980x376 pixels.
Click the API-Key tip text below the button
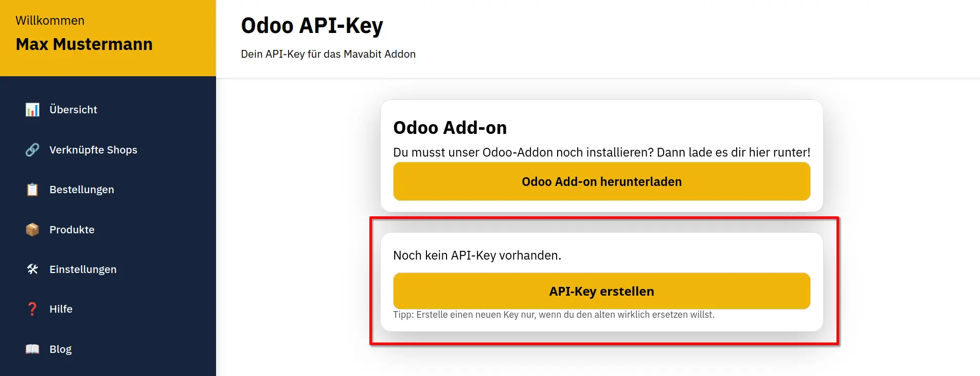pos(554,314)
